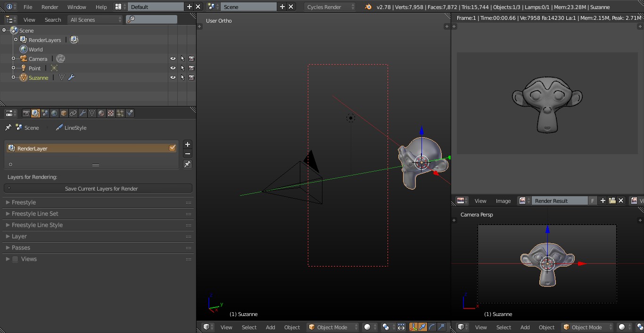
Task: Add new scene with plus beside Scene field
Action: pyautogui.click(x=282, y=7)
